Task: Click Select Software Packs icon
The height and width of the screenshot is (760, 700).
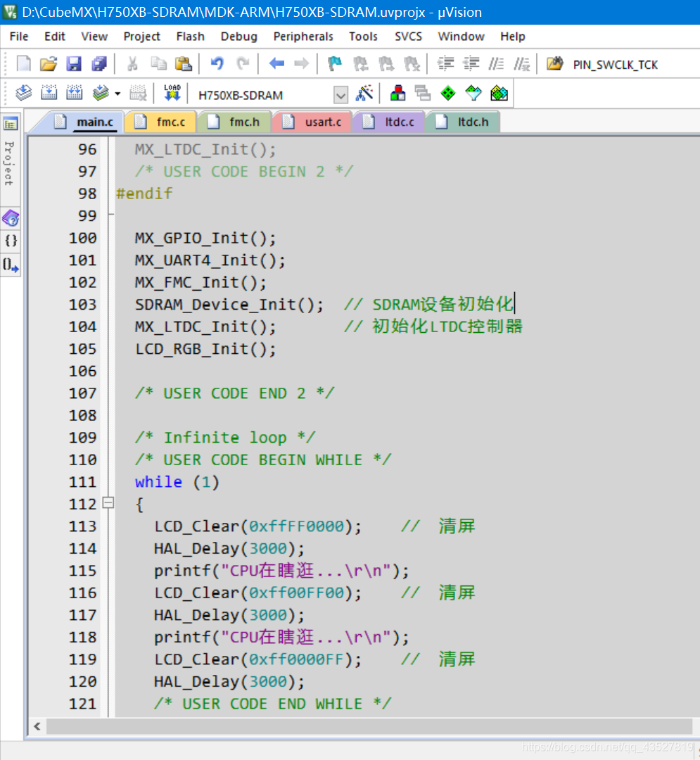Action: click(473, 93)
